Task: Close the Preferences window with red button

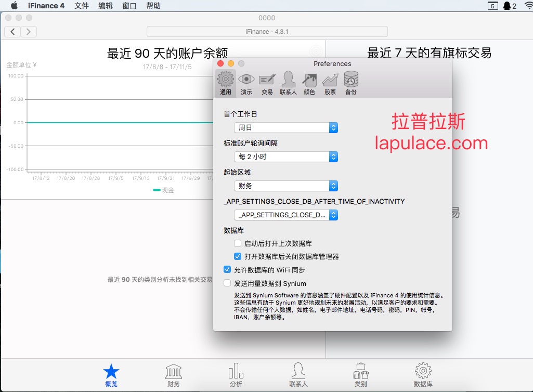Action: (220, 63)
